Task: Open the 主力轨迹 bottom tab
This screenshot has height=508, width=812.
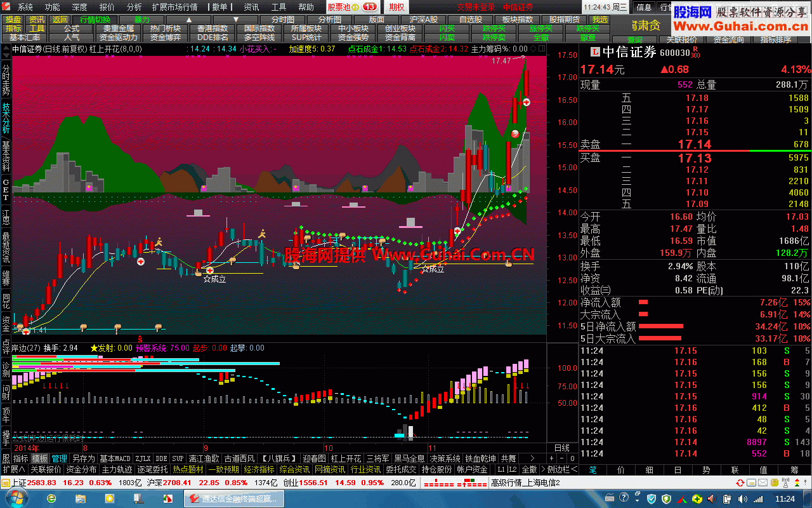Action: click(117, 469)
